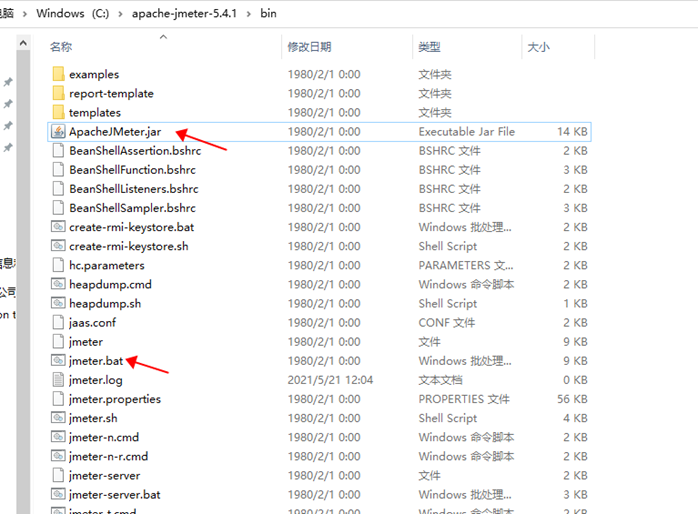Image resolution: width=698 pixels, height=514 pixels.
Task: Select BeanShellAssertion.bshrc file icon
Action: (58, 150)
